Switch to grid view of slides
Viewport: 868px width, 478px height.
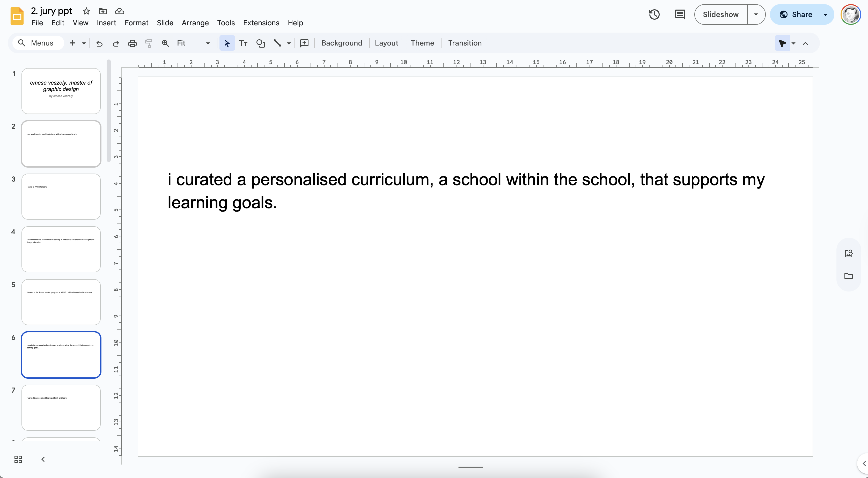pyautogui.click(x=18, y=459)
